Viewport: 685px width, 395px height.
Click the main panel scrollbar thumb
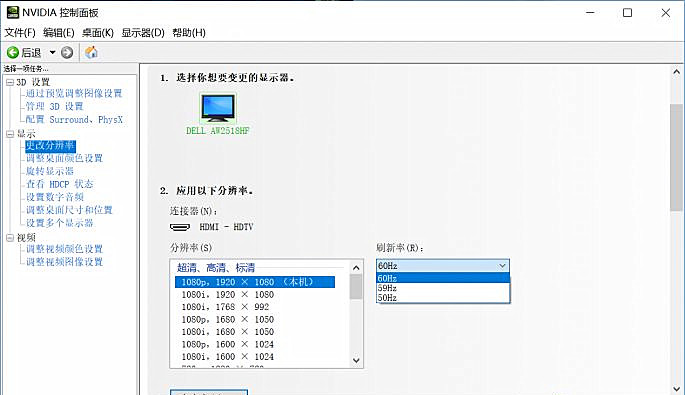[x=676, y=157]
